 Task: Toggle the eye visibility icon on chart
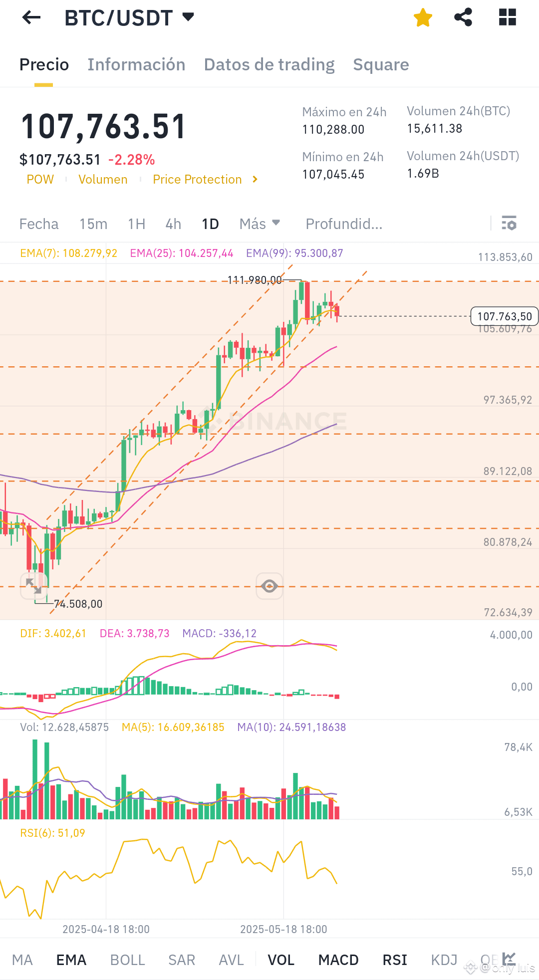[269, 586]
